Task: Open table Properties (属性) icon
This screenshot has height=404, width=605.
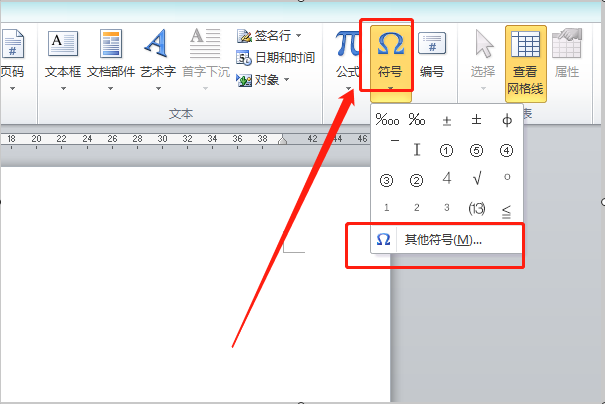Action: 567,43
